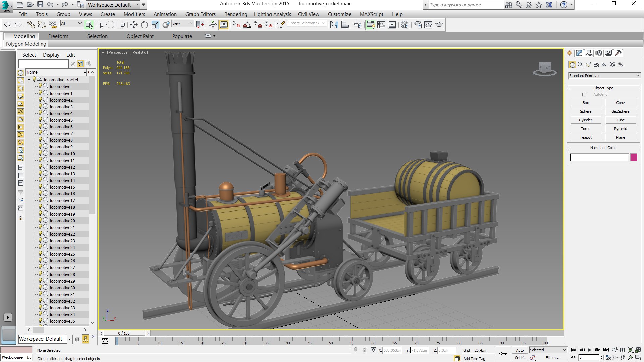Viewport: 644px width, 362px height.
Task: Create a Teapot primitive button
Action: [586, 137]
